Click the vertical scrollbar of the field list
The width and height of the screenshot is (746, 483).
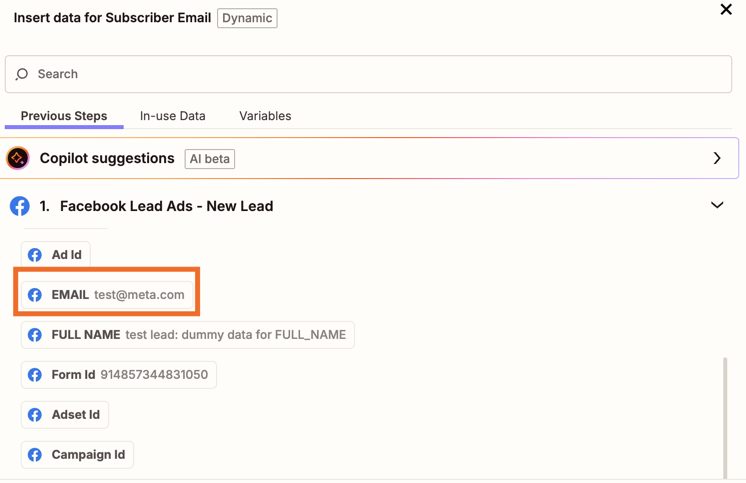click(725, 418)
